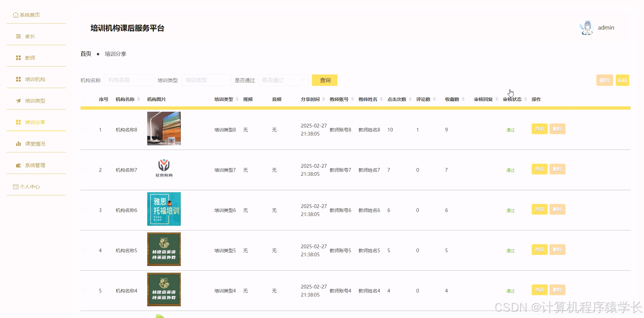Image resolution: width=644 pixels, height=318 pixels.
Task: Click 通过 status in 机构名称8 row
Action: [511, 130]
